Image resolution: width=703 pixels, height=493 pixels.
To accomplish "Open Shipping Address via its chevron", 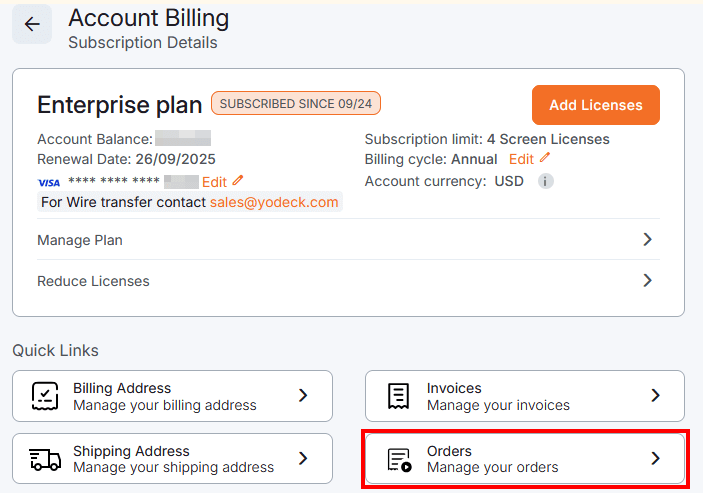I will point(303,459).
